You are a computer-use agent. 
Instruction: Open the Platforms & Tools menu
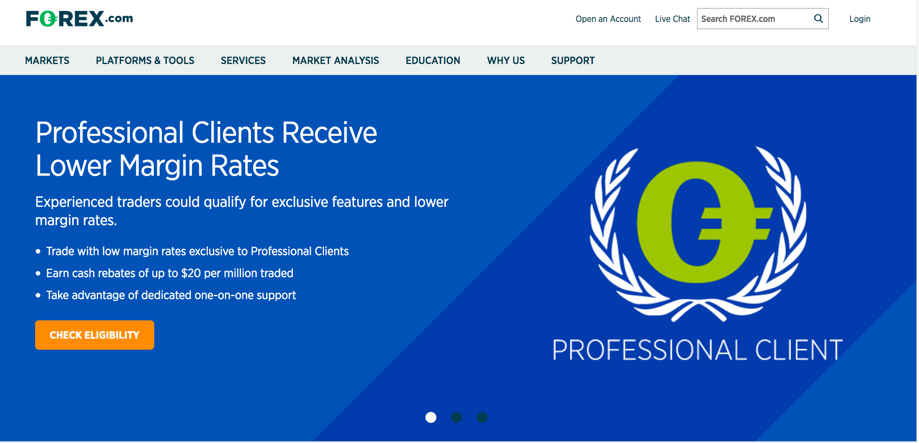(x=145, y=60)
